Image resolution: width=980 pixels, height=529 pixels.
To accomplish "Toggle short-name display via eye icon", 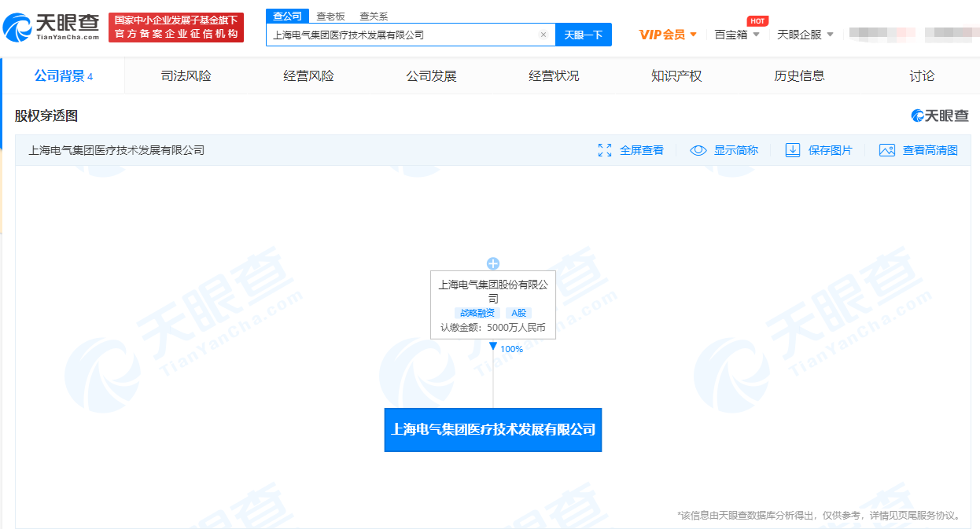I will pyautogui.click(x=698, y=150).
